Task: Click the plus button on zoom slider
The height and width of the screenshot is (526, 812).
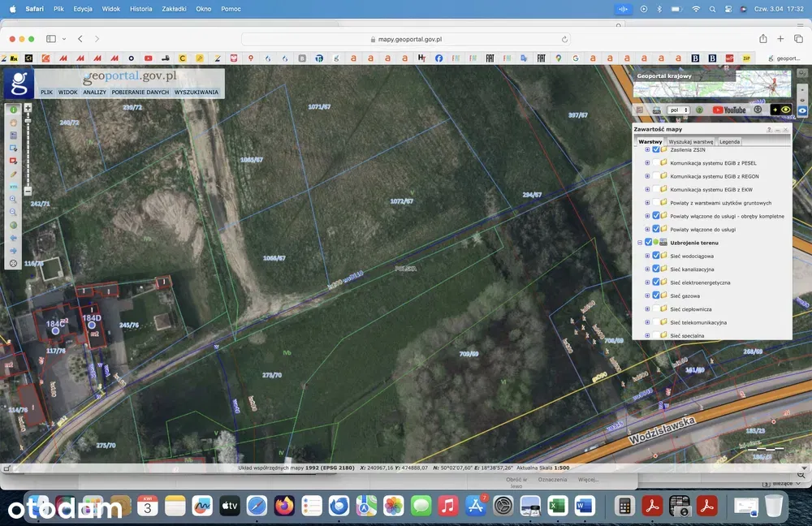Action: [28, 108]
